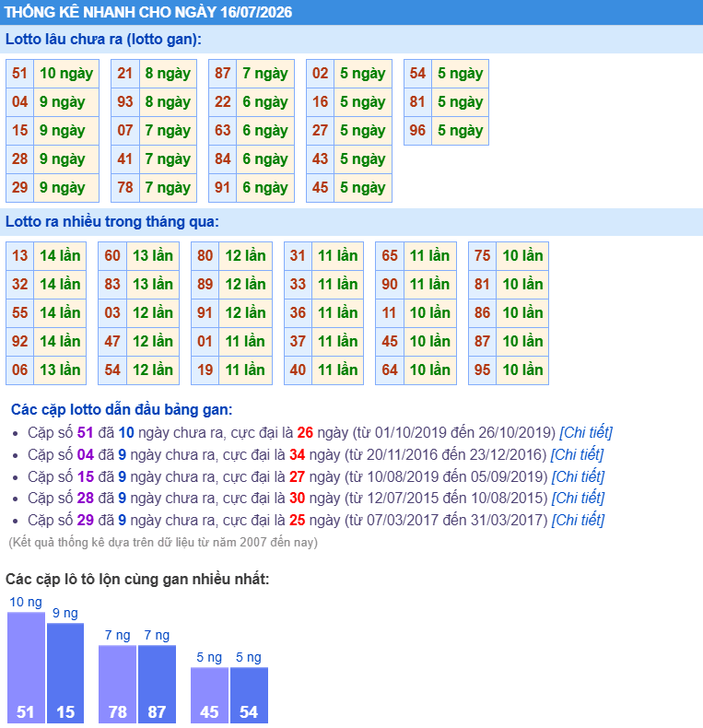703x728 pixels.
Task: Open Chi tiết link for pair 15
Action: pyautogui.click(x=578, y=476)
